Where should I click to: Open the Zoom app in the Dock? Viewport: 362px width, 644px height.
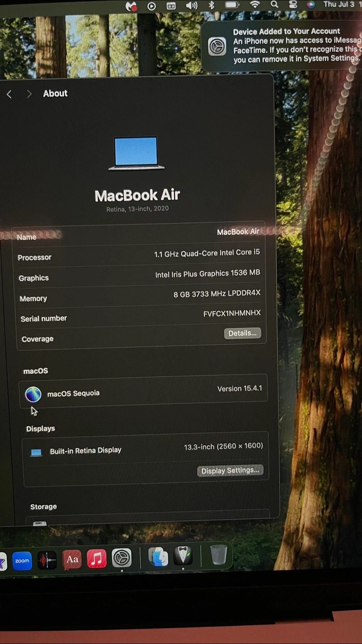[22, 560]
